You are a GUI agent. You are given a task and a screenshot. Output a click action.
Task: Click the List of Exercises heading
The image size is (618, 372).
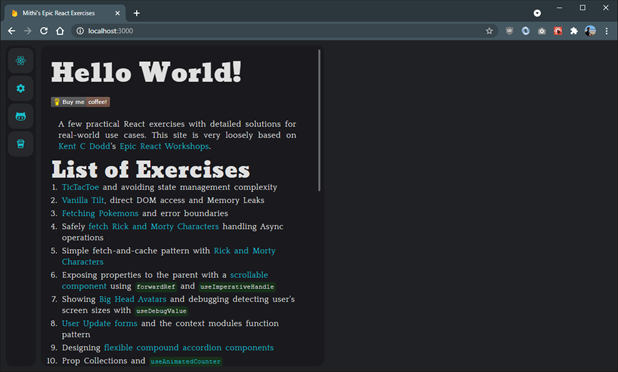(x=151, y=169)
